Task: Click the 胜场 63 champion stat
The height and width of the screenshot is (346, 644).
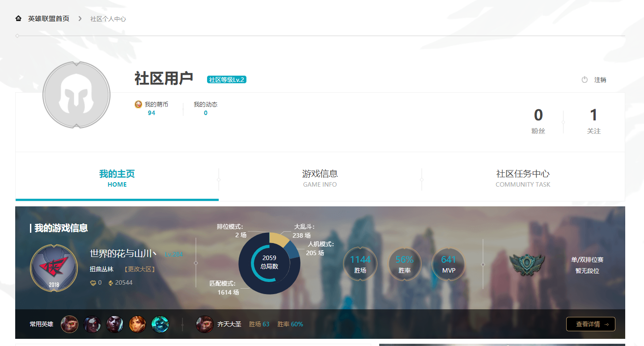Action: [259, 324]
